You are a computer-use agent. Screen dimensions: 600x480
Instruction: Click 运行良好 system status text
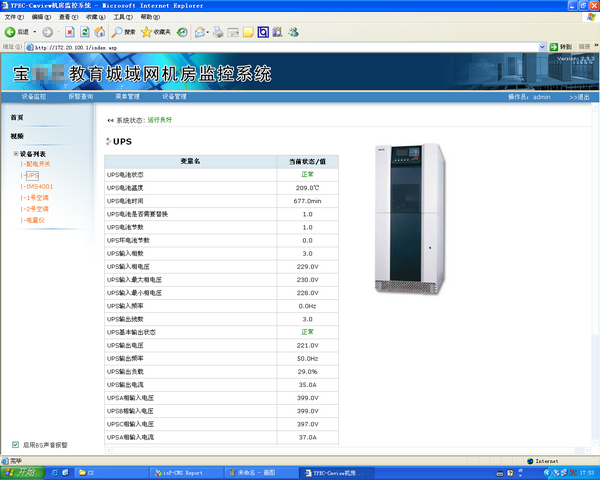click(160, 120)
